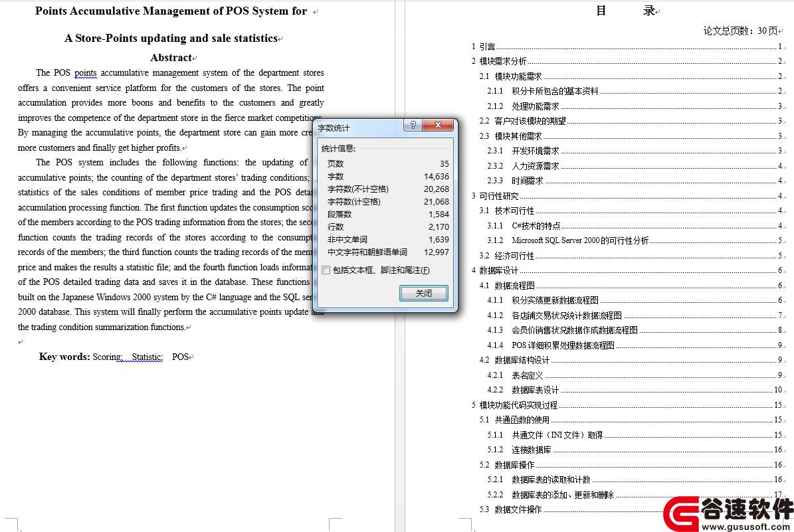Jump to TOC entry 5.1 共通函数的使用
The height and width of the screenshot is (532, 794).
pos(631,420)
